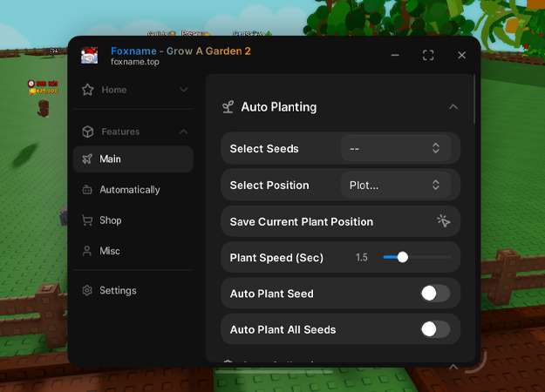Click the Settings gear icon

pyautogui.click(x=87, y=290)
